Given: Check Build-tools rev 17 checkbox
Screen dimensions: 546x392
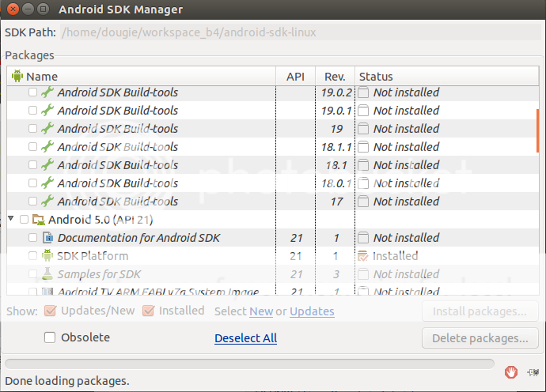Looking at the screenshot, I should (32, 201).
